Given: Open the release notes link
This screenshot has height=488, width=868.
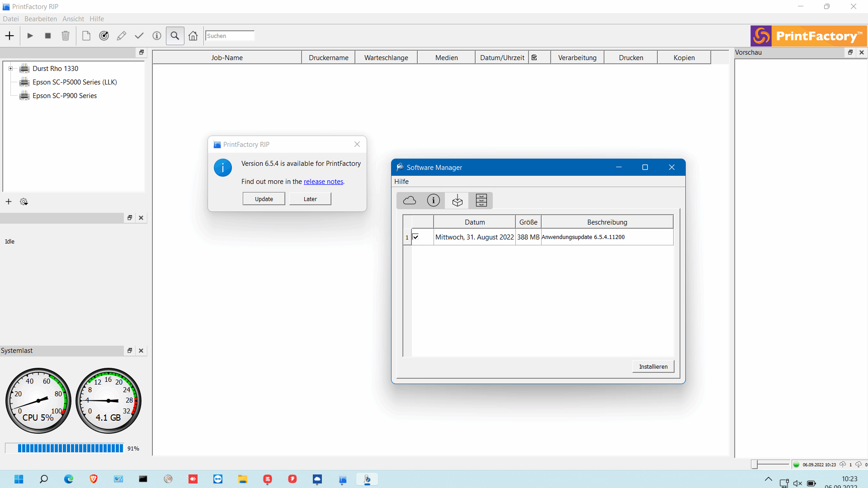Looking at the screenshot, I should click(323, 182).
